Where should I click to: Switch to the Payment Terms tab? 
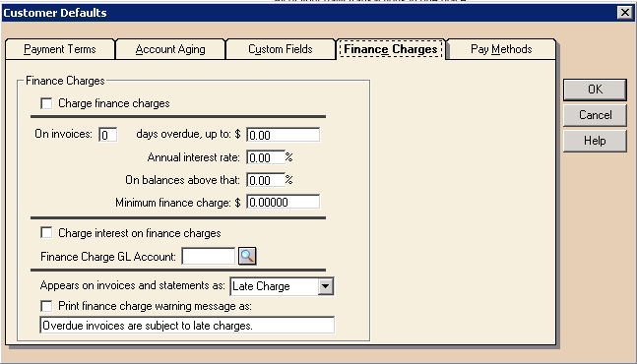coord(60,49)
